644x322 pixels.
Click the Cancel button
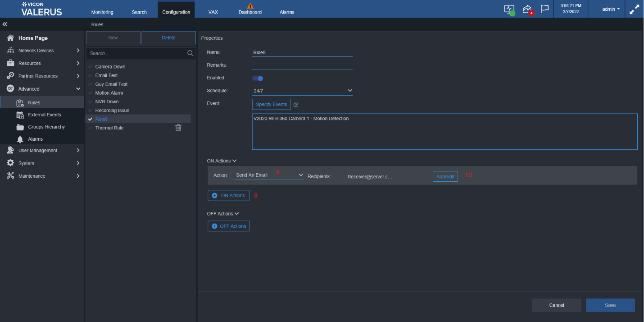[557, 305]
